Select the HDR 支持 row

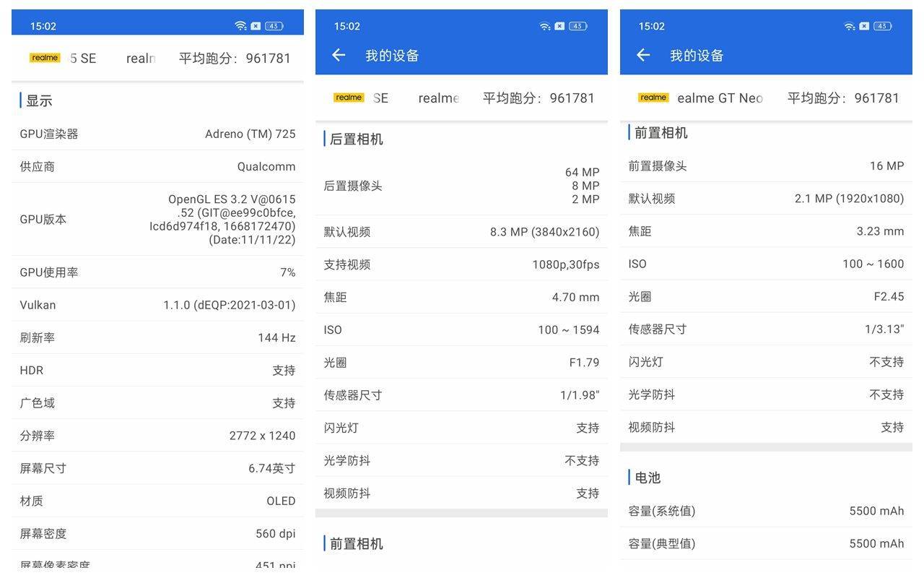coord(157,370)
